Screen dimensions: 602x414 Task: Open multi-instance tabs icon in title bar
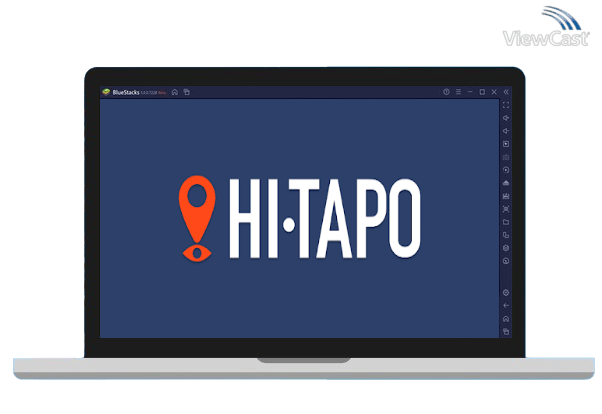pyautogui.click(x=187, y=92)
